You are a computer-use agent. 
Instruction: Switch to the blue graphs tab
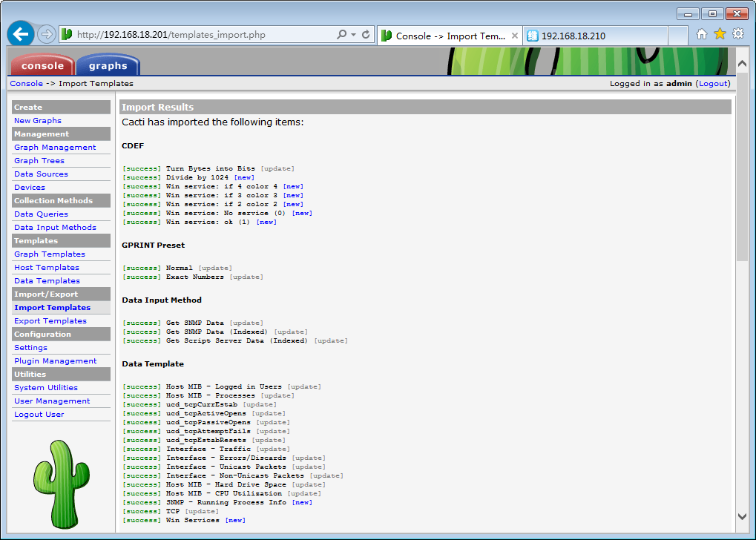(108, 65)
